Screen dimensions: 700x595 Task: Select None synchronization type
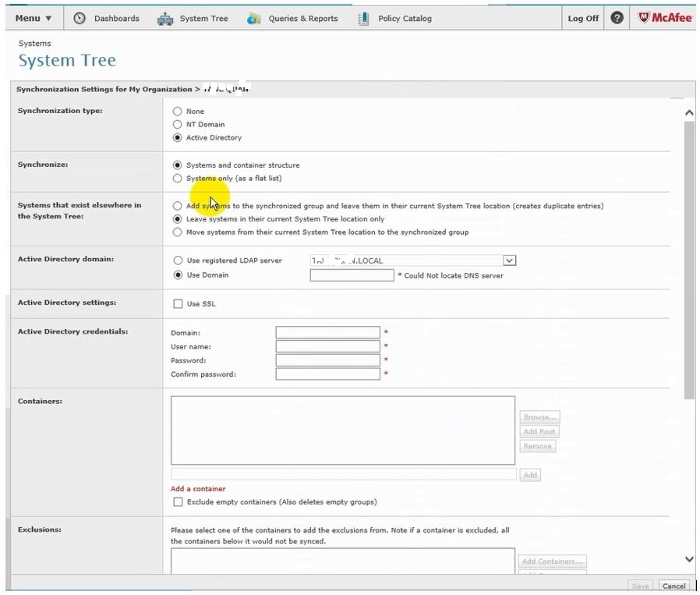pos(178,112)
